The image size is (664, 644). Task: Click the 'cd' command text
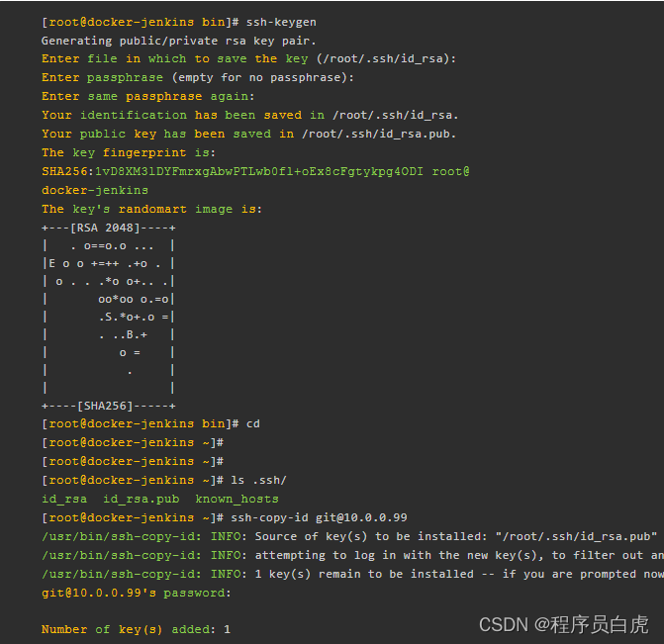coord(253,423)
